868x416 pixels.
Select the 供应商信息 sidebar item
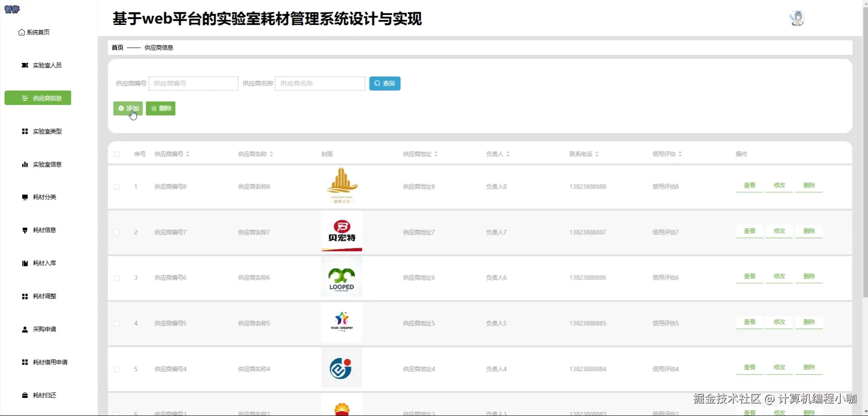(x=38, y=98)
